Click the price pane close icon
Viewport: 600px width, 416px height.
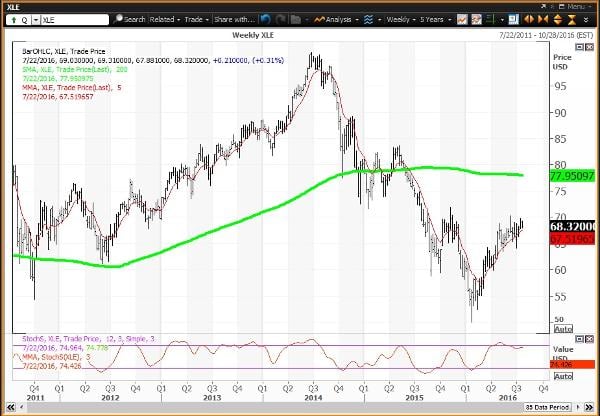[589, 47]
